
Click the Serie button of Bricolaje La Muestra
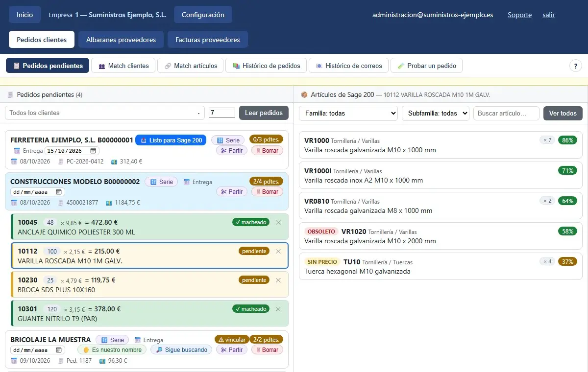pyautogui.click(x=112, y=340)
